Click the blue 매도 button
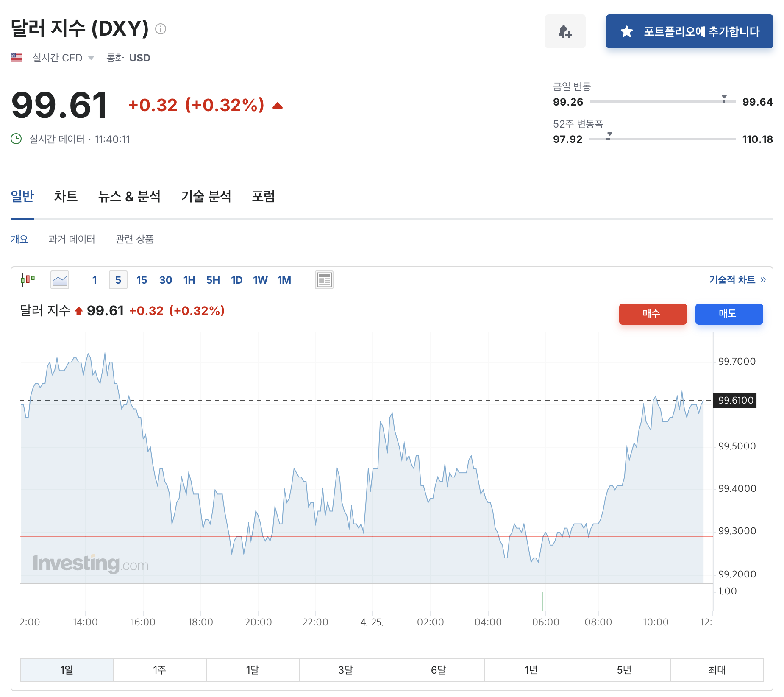This screenshot has height=697, width=784. coord(729,314)
